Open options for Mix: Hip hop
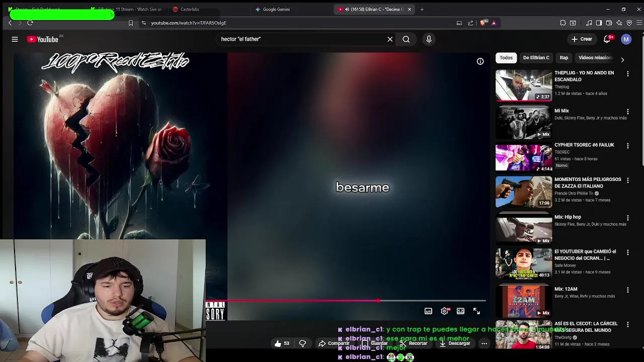Screen dimensions: 644x362 627,218
